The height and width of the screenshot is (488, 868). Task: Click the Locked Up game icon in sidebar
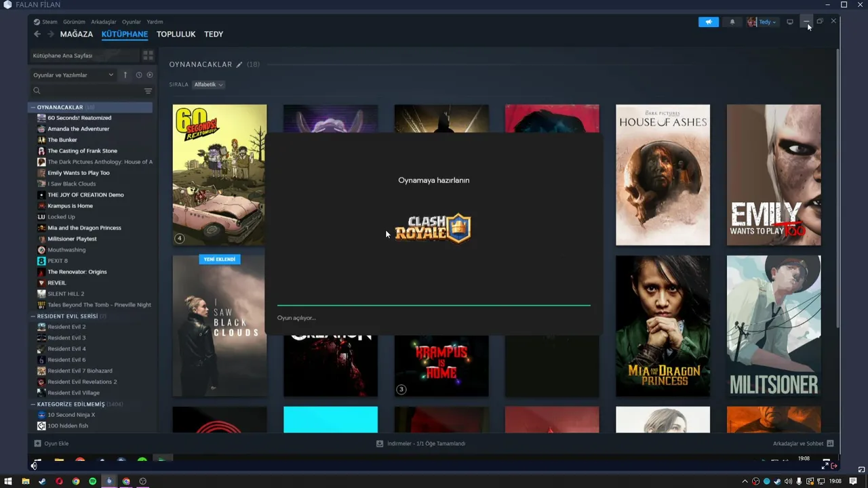[x=41, y=217]
